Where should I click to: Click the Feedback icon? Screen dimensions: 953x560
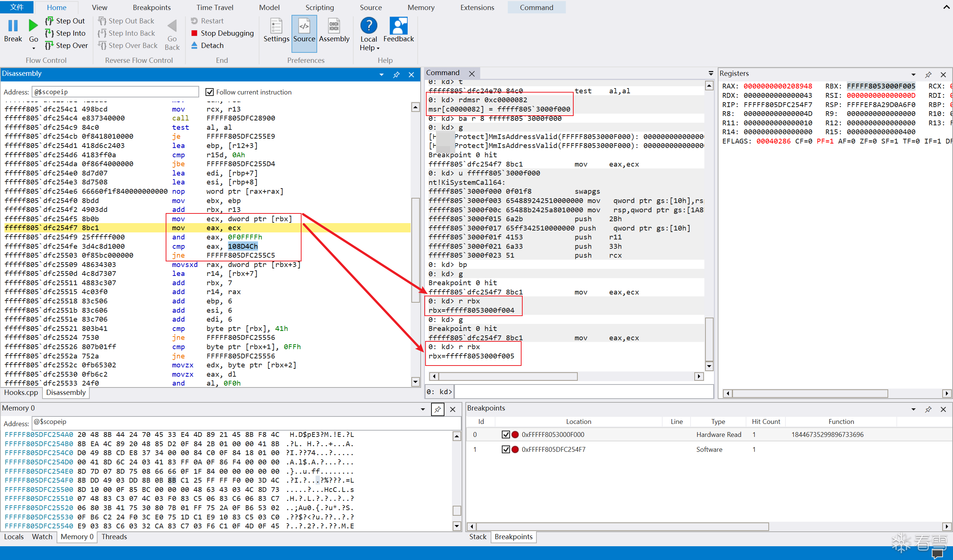[x=398, y=26]
